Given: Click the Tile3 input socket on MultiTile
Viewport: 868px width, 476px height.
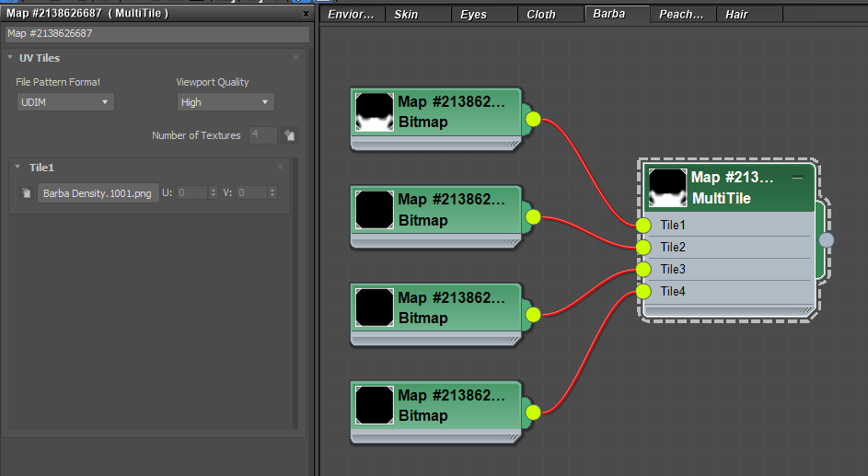Looking at the screenshot, I should click(643, 270).
